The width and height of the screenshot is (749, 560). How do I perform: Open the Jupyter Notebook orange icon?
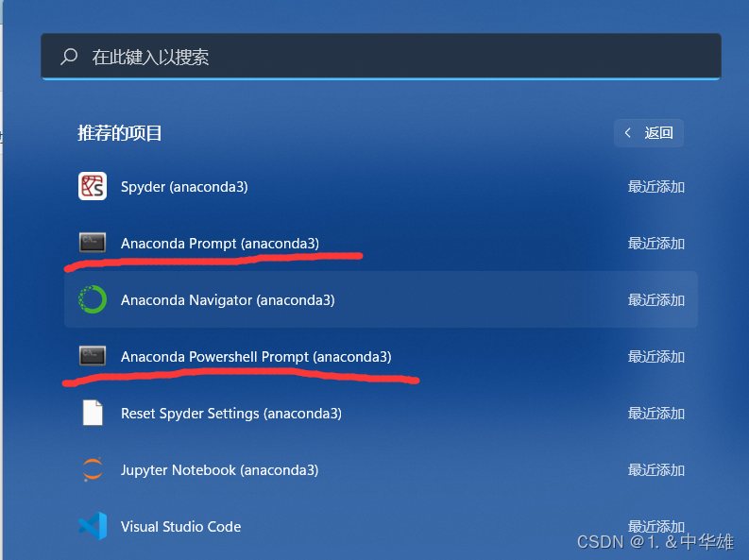coord(93,469)
